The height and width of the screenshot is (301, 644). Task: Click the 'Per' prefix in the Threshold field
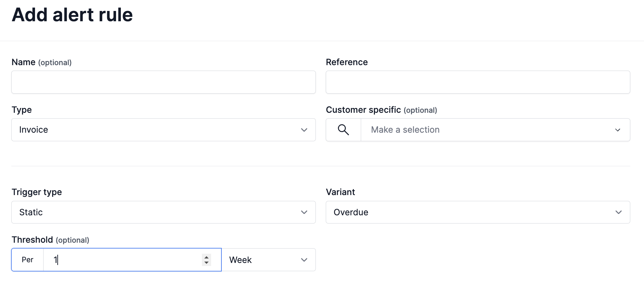click(x=27, y=260)
